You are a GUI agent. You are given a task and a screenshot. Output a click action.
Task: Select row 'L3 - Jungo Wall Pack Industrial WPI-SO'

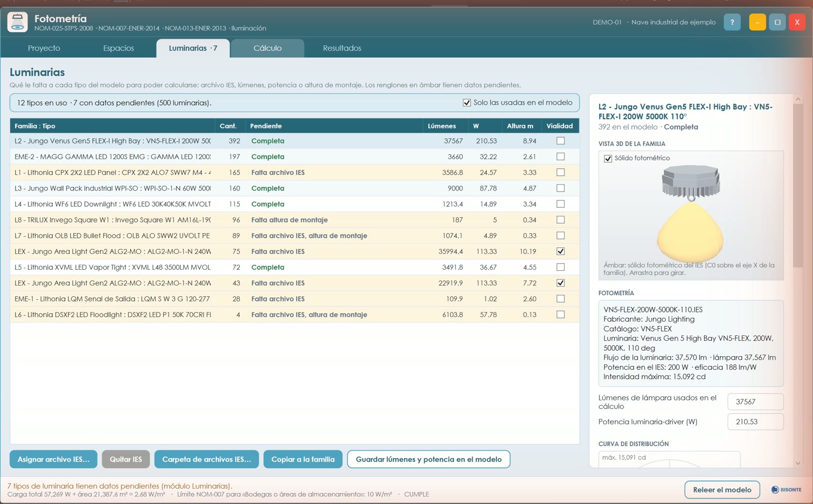(x=295, y=188)
